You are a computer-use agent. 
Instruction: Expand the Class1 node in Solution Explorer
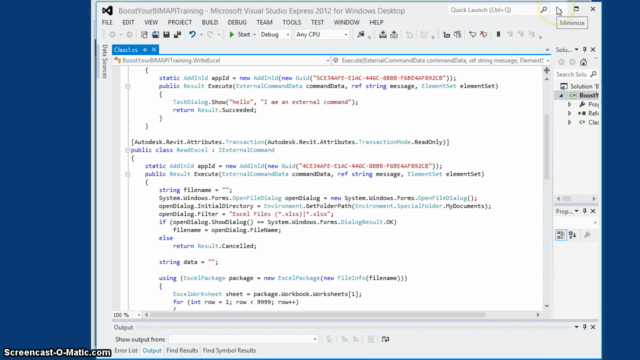tap(569, 122)
